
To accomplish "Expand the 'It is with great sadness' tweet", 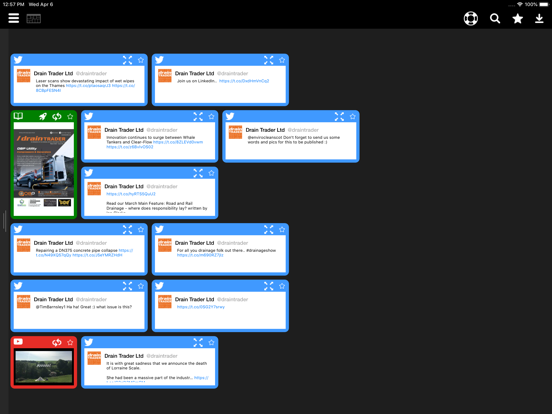I will 198,342.
